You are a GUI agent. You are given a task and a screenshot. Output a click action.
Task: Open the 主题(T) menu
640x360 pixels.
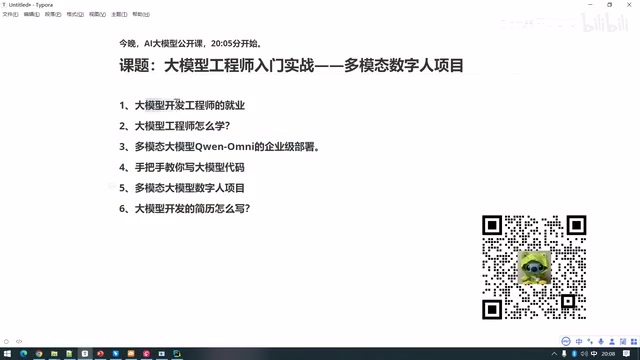coord(119,14)
